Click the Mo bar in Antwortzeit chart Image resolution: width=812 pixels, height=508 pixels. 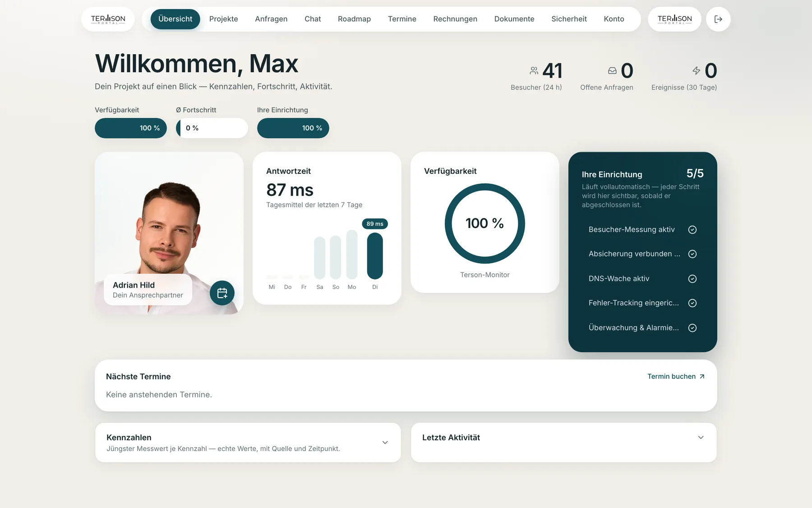(352, 254)
